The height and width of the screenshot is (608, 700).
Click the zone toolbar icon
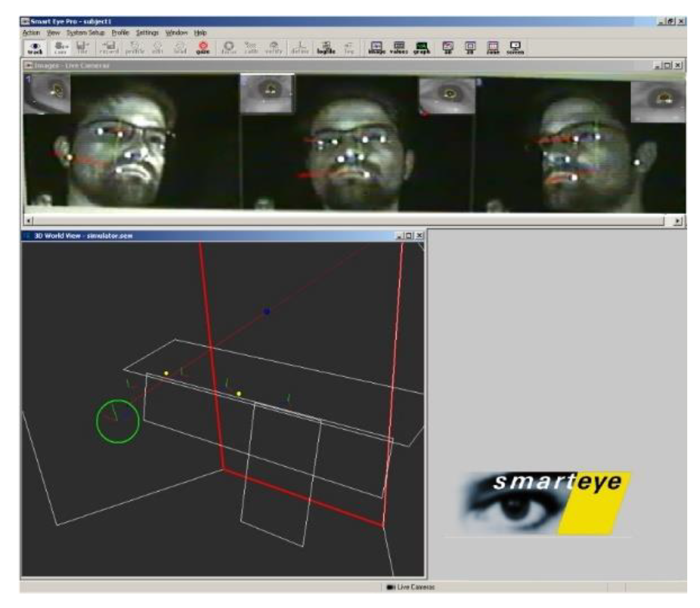493,48
